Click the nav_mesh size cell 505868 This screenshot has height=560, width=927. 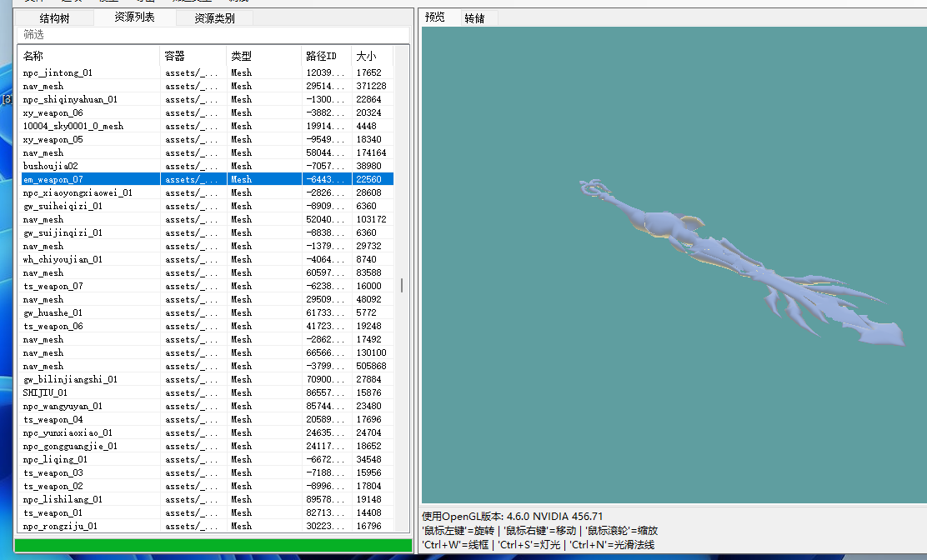click(x=371, y=366)
